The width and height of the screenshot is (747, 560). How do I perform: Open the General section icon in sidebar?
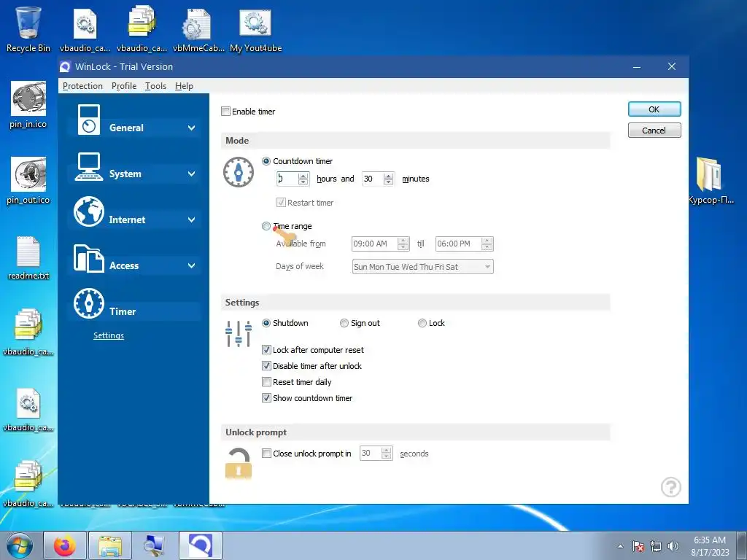pos(89,120)
